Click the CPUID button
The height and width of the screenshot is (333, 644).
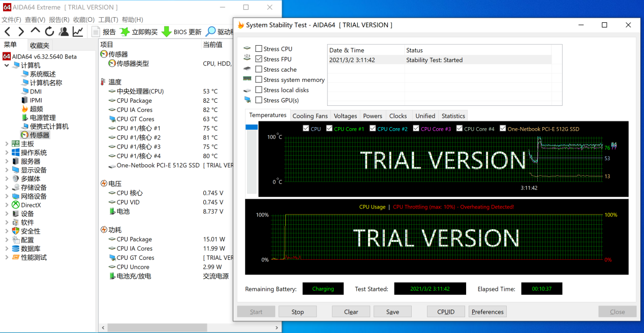point(446,312)
